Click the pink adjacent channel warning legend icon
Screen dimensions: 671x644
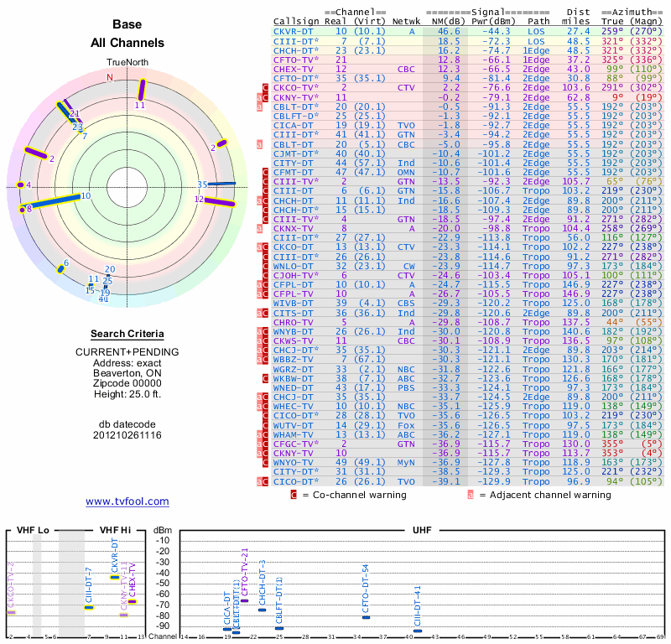click(471, 495)
